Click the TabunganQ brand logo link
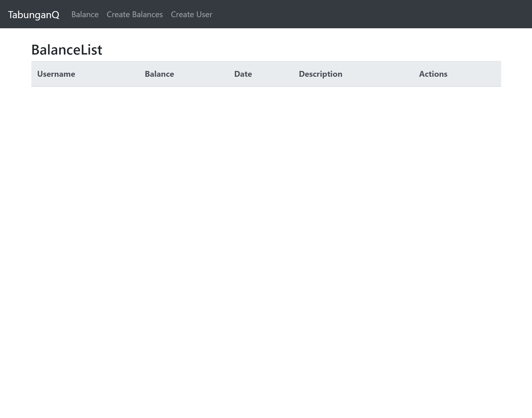This screenshot has width=532, height=418. point(34,15)
